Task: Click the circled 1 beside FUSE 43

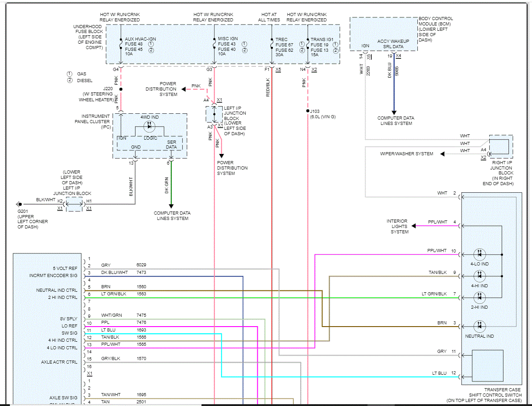Action: (244, 45)
